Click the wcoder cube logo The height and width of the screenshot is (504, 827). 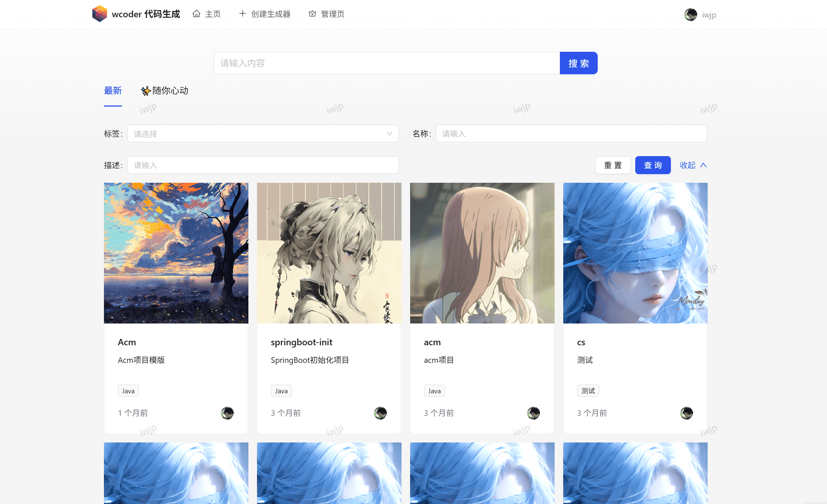(99, 14)
